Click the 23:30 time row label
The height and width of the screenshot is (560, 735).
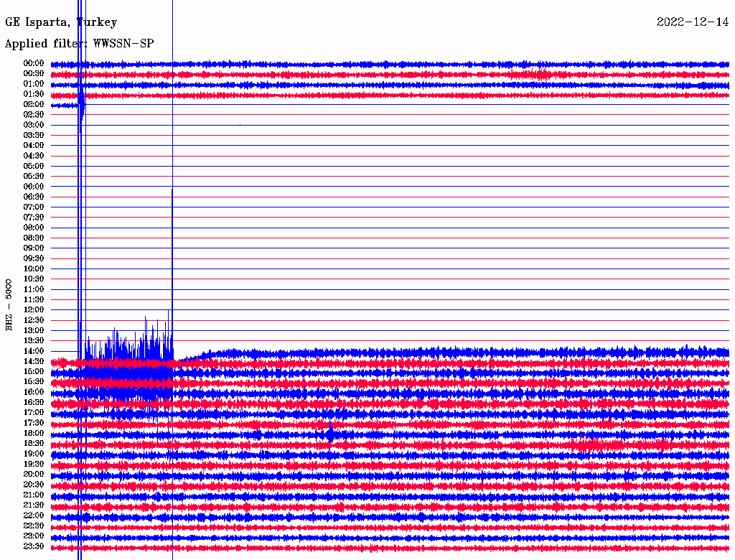pyautogui.click(x=34, y=546)
